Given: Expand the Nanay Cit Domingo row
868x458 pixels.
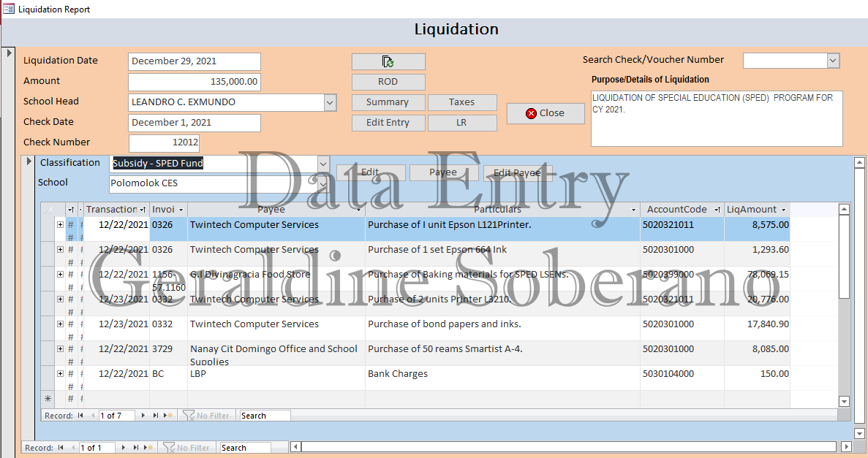Looking at the screenshot, I should (x=61, y=349).
